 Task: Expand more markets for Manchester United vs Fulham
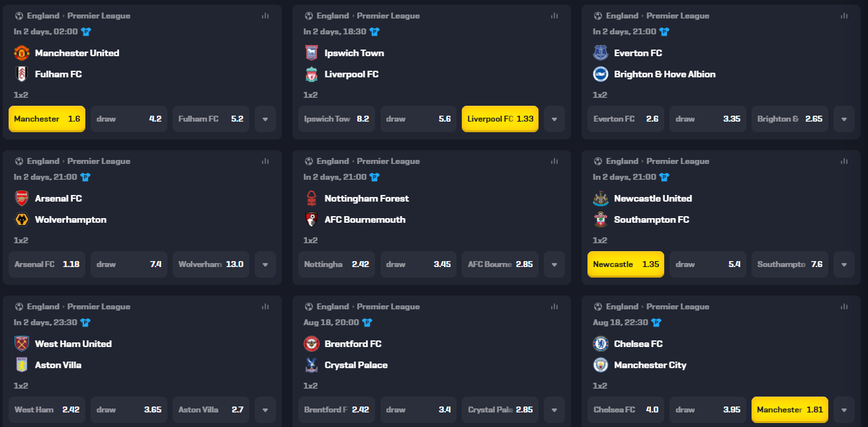click(265, 119)
